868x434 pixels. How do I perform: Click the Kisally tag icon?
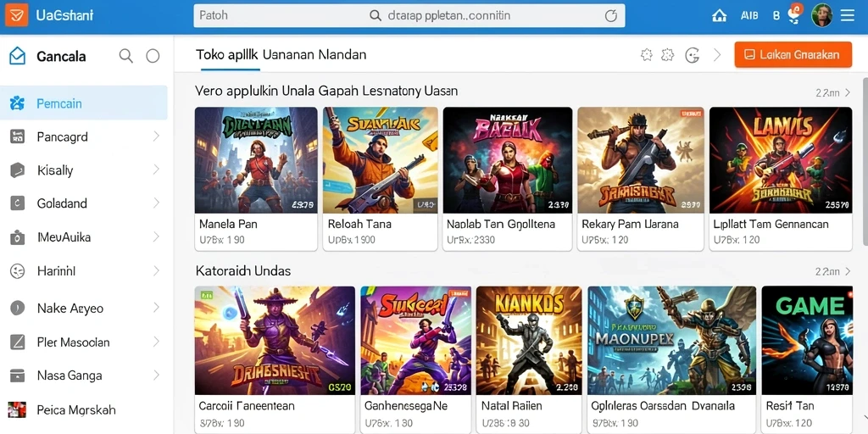click(17, 170)
